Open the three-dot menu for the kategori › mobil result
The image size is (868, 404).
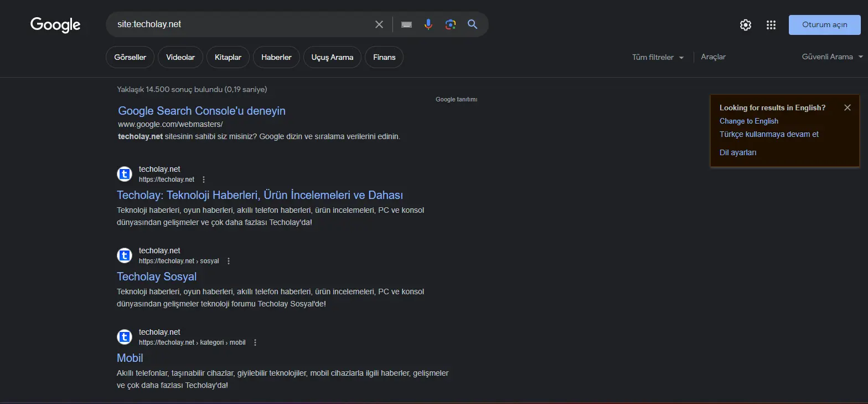pyautogui.click(x=255, y=342)
